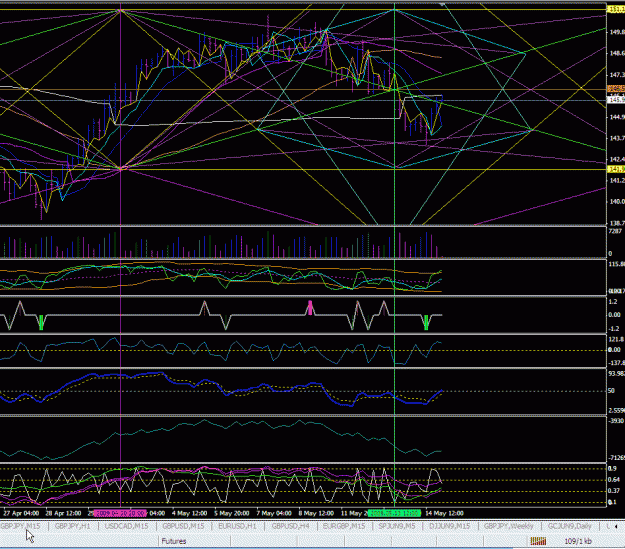Click the 27 Apr 04:00 time label
The height and width of the screenshot is (549, 625).
click(21, 513)
